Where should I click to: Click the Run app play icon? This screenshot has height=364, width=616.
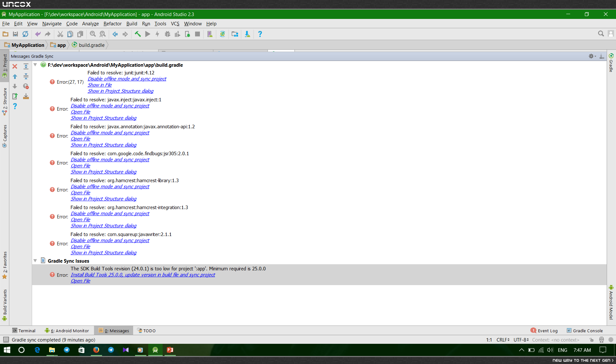(148, 34)
